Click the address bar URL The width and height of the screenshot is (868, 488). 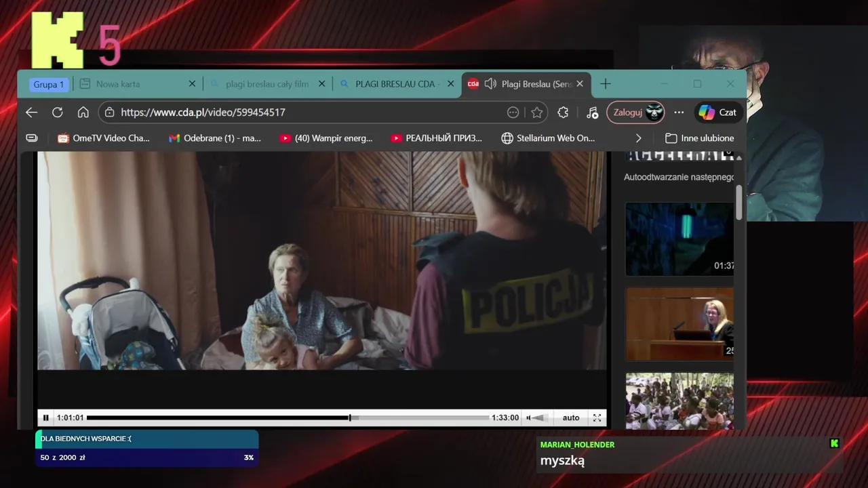point(203,113)
